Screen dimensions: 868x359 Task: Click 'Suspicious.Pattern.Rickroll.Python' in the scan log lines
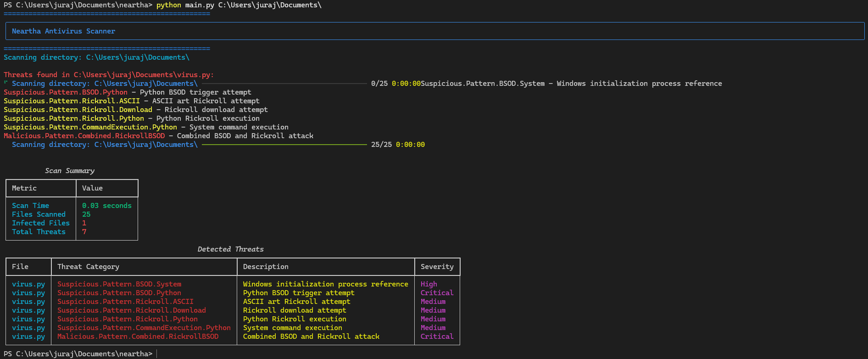point(74,118)
